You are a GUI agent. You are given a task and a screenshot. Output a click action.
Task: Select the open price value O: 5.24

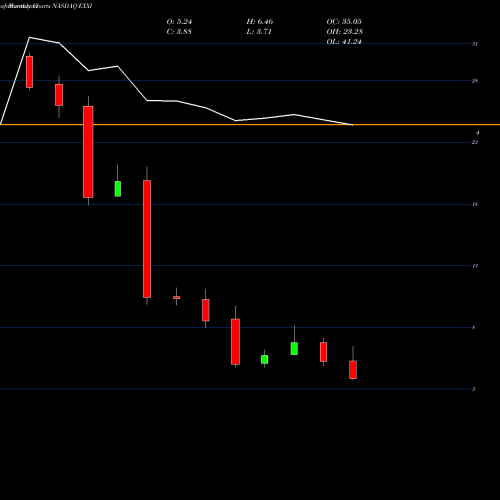click(x=179, y=22)
